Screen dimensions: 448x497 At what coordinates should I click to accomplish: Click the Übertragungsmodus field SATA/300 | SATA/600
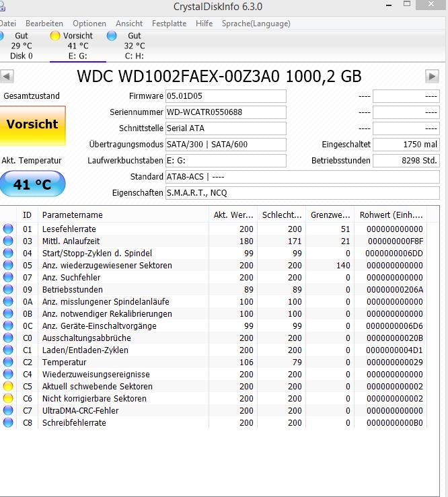point(226,145)
